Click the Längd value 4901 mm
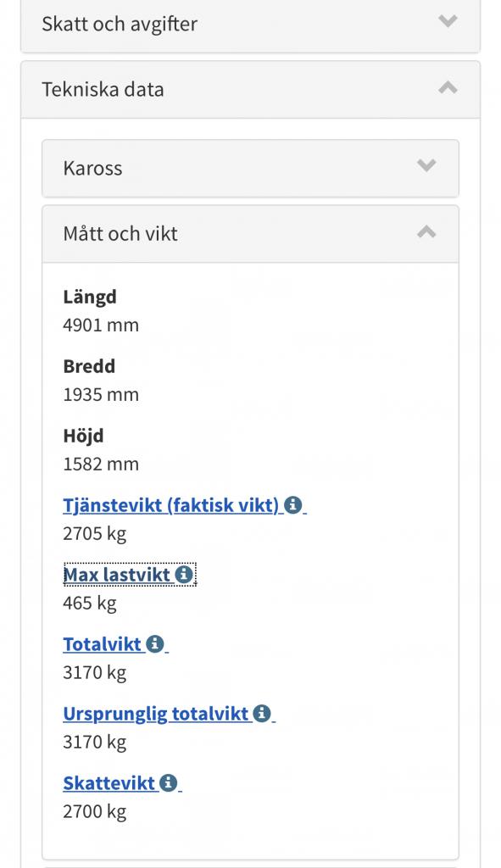The width and height of the screenshot is (501, 868). (x=101, y=325)
